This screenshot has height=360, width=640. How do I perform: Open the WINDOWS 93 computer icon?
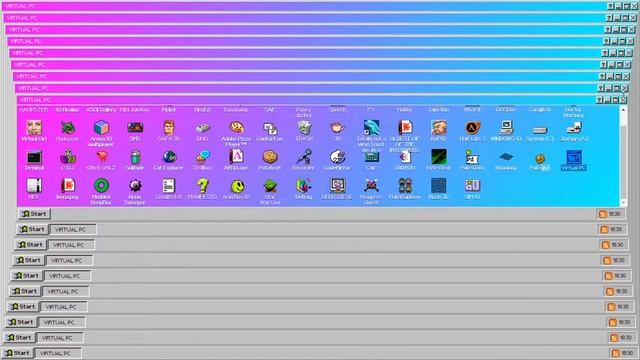pyautogui.click(x=506, y=128)
